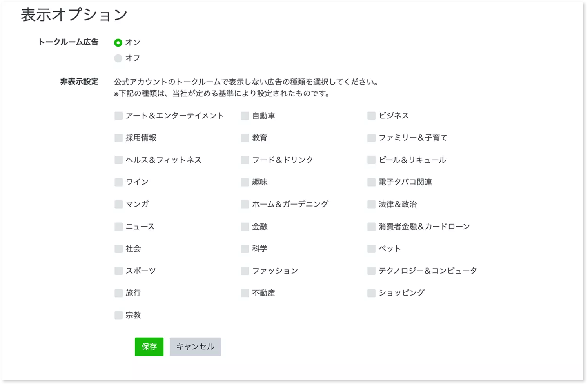Select the オフ radio button
This screenshot has width=588, height=385.
click(118, 58)
